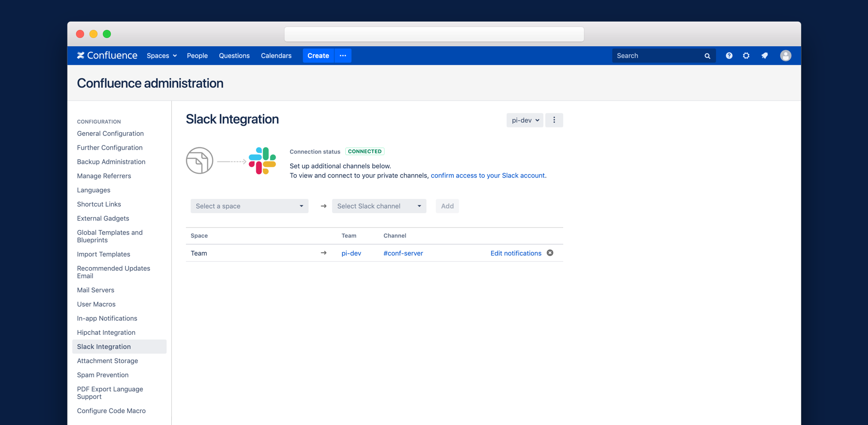This screenshot has height=425, width=868.
Task: Click the Confluence page document icon
Action: (200, 161)
